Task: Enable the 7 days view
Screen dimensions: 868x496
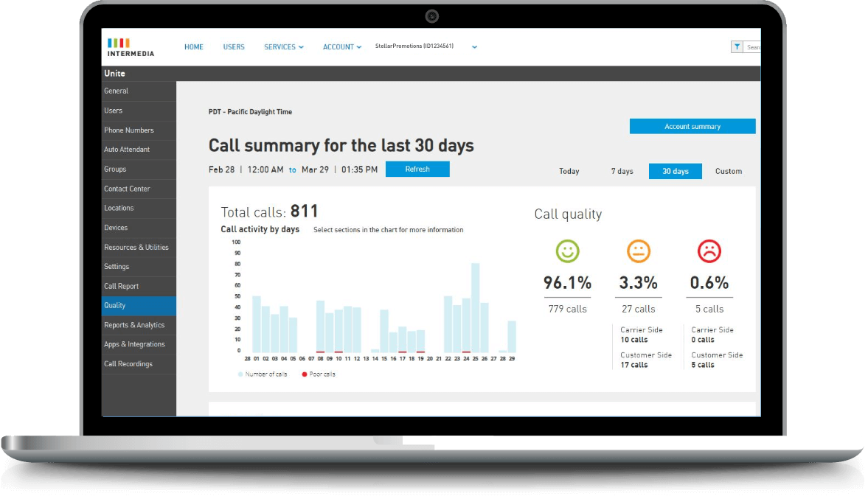Action: coord(622,171)
